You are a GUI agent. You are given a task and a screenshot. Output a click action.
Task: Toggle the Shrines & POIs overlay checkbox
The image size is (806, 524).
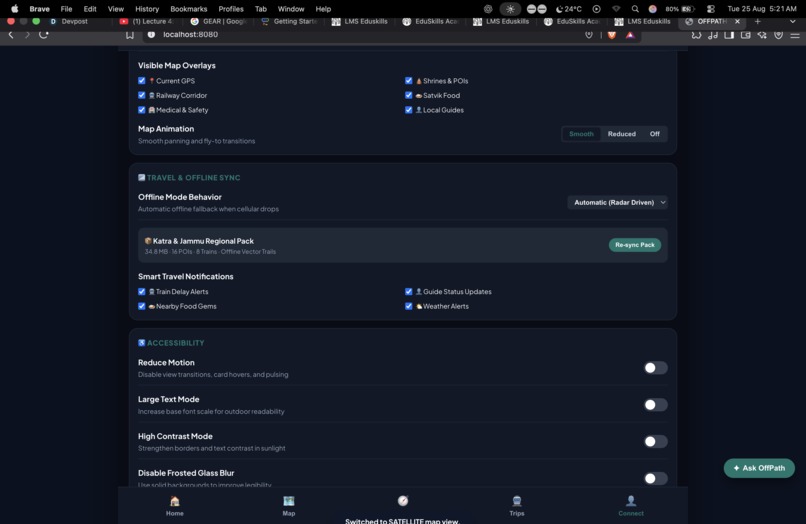(x=409, y=81)
